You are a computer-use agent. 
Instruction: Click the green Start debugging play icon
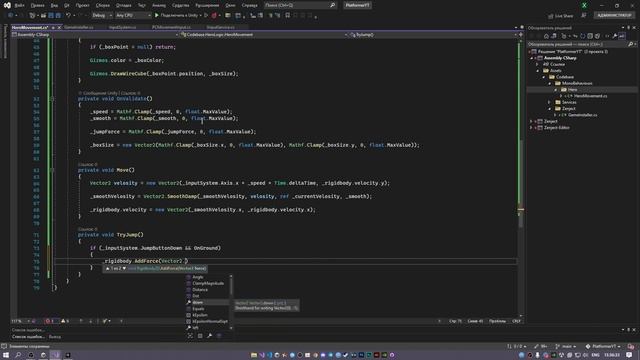(x=157, y=15)
